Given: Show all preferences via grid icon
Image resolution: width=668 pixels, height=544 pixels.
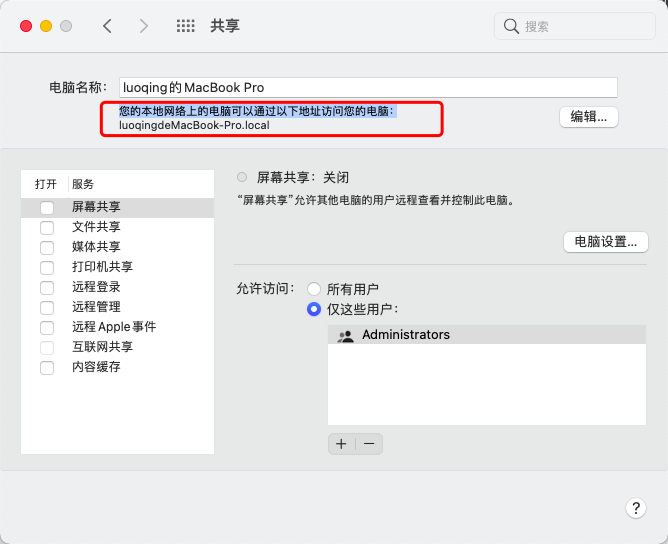Looking at the screenshot, I should point(185,26).
